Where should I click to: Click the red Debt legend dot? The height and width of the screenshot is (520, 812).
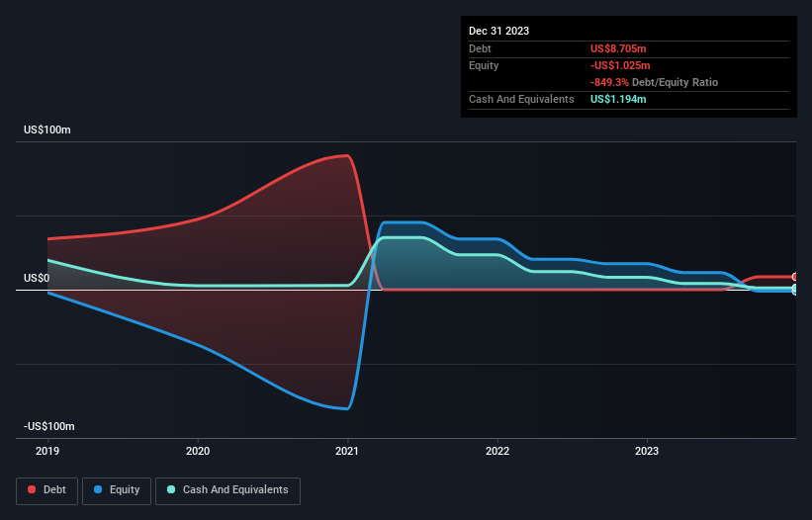click(32, 489)
